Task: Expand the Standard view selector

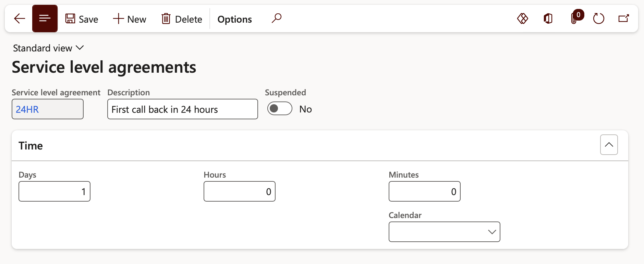Action: tap(48, 48)
